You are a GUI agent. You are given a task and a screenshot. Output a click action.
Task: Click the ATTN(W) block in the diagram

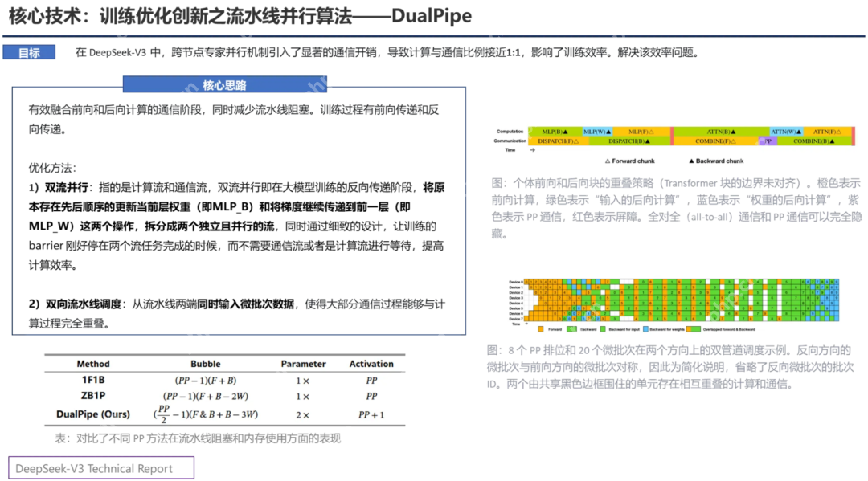pos(788,131)
